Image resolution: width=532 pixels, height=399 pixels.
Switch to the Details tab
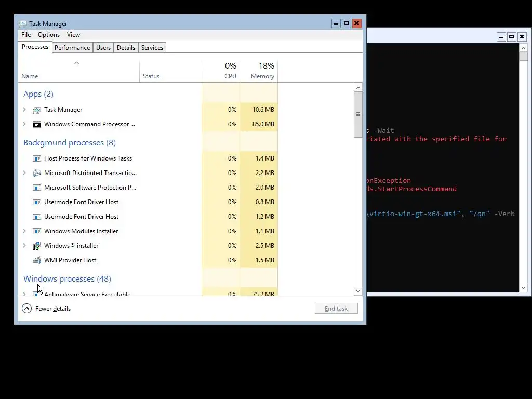[126, 48]
